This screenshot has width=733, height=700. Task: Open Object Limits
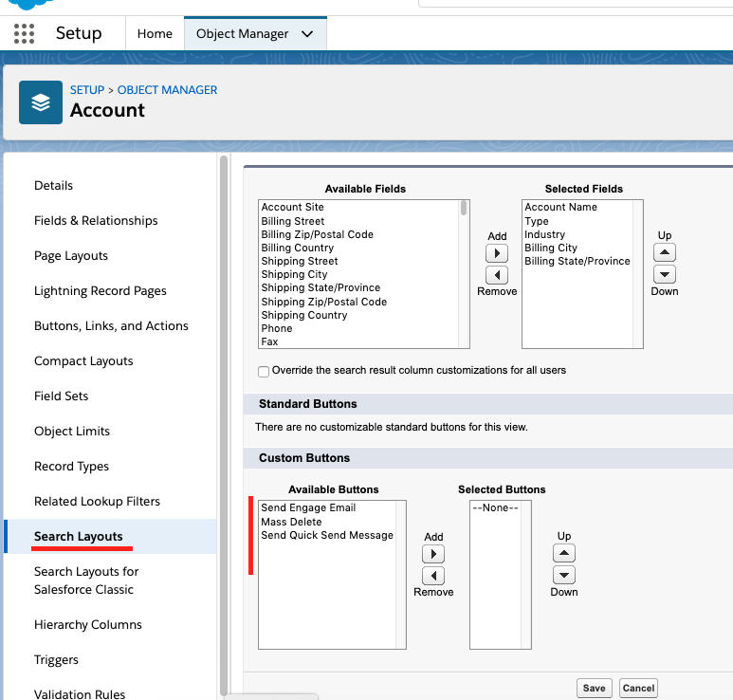point(72,432)
